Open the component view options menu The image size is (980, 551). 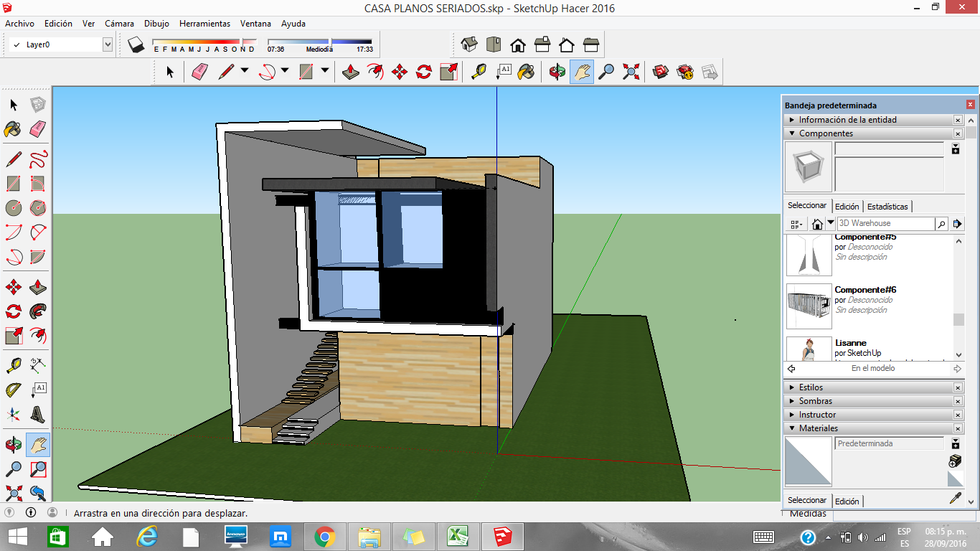click(x=797, y=224)
